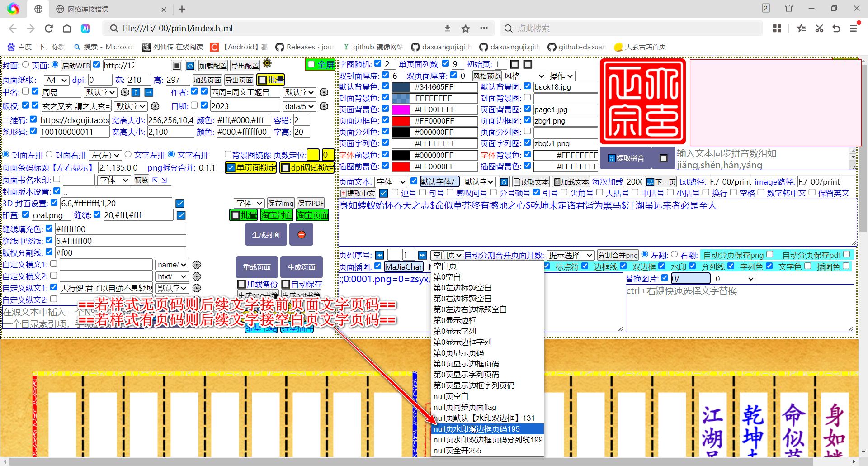Select 第0页显示页码 in the dropdown list
The height and width of the screenshot is (466, 868).
tap(458, 352)
